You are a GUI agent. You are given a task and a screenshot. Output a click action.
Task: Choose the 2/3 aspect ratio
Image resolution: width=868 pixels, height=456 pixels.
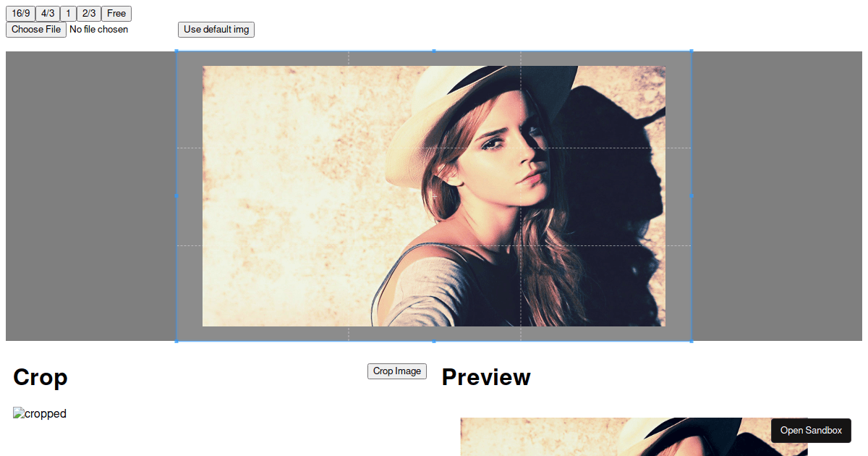(89, 14)
